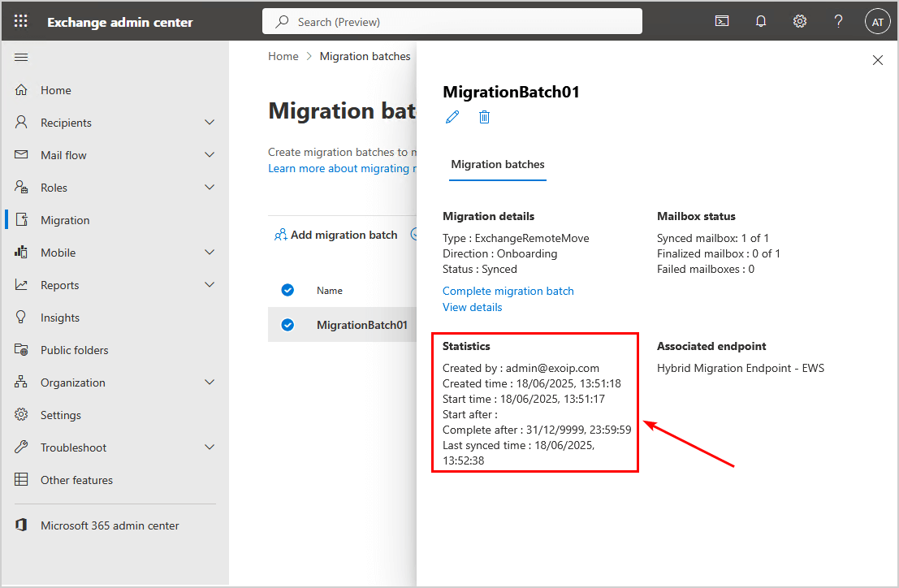Delete the batch using trash icon
The width and height of the screenshot is (899, 588).
click(x=484, y=117)
